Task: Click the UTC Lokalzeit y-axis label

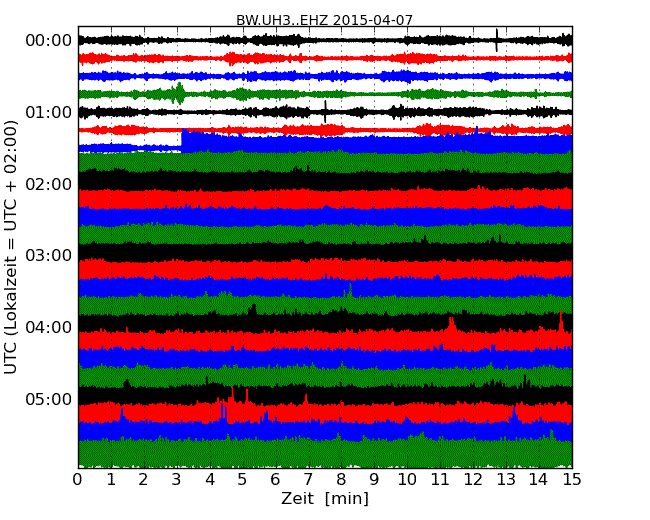Action: coord(11,247)
